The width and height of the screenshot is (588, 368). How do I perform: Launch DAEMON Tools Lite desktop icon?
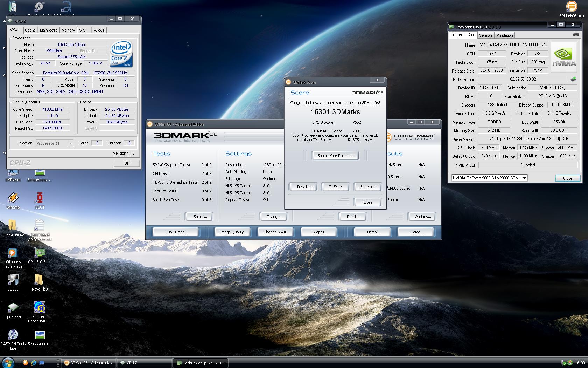click(x=13, y=340)
